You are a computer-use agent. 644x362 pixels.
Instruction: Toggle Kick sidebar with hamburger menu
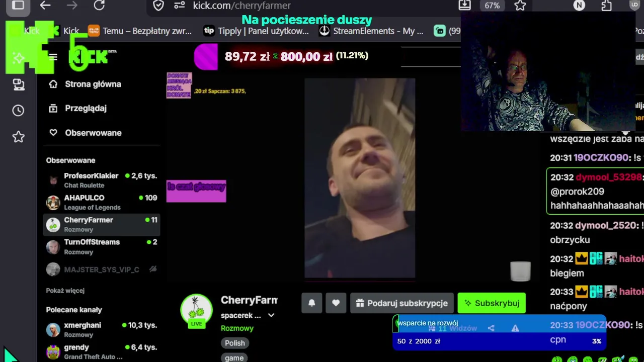coord(53,57)
